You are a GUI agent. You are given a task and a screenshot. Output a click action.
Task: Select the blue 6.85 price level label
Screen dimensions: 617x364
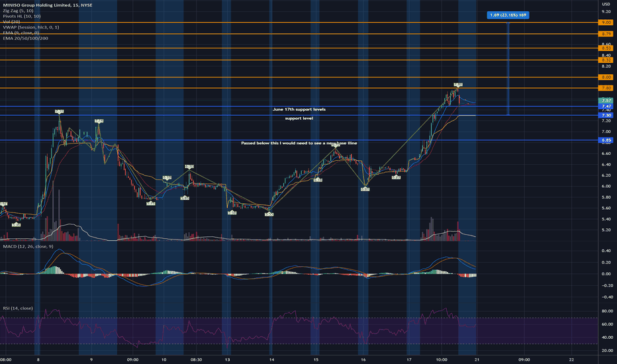(x=605, y=140)
